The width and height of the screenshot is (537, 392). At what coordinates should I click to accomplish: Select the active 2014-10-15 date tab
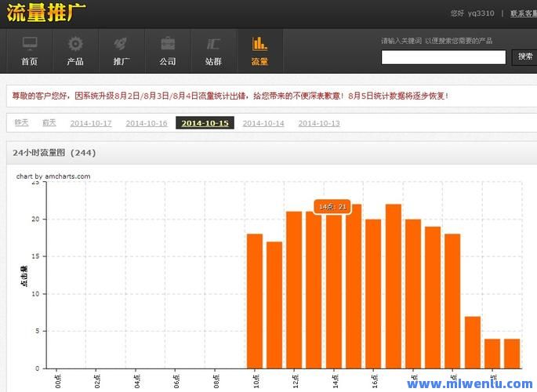205,123
